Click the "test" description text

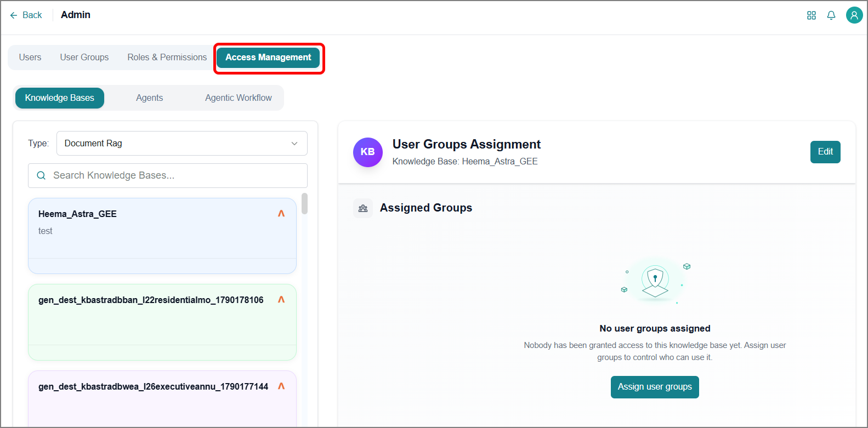click(x=46, y=231)
